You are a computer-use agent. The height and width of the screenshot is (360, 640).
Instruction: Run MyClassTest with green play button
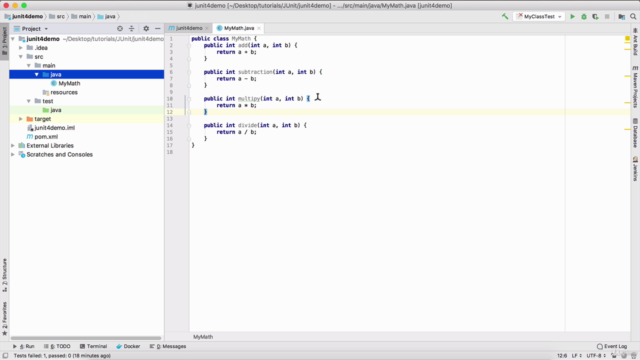572,17
